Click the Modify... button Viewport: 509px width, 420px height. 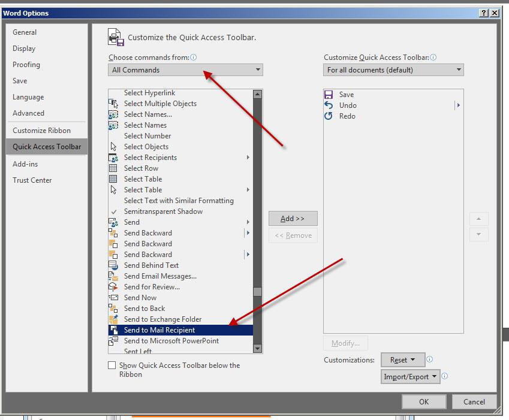click(345, 343)
